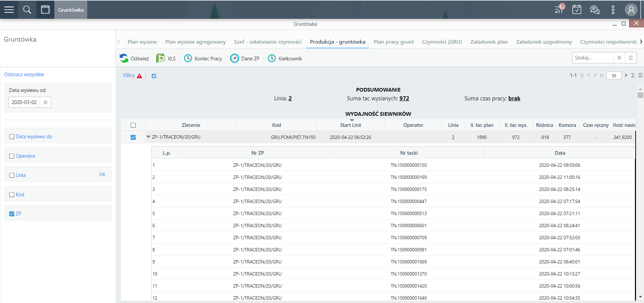Open the Czynności (GRU) tab
The image size is (644, 303).
(x=442, y=42)
